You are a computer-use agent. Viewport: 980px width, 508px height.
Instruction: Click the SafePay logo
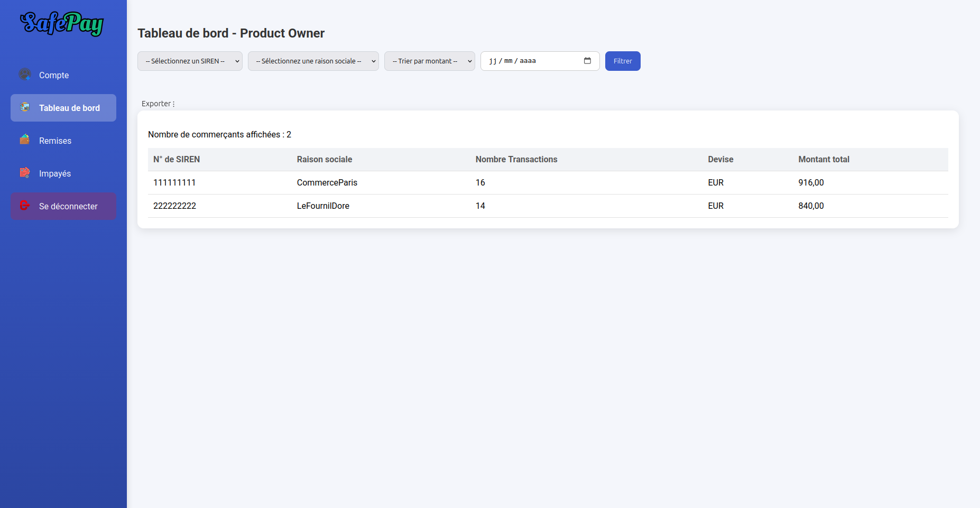[62, 24]
